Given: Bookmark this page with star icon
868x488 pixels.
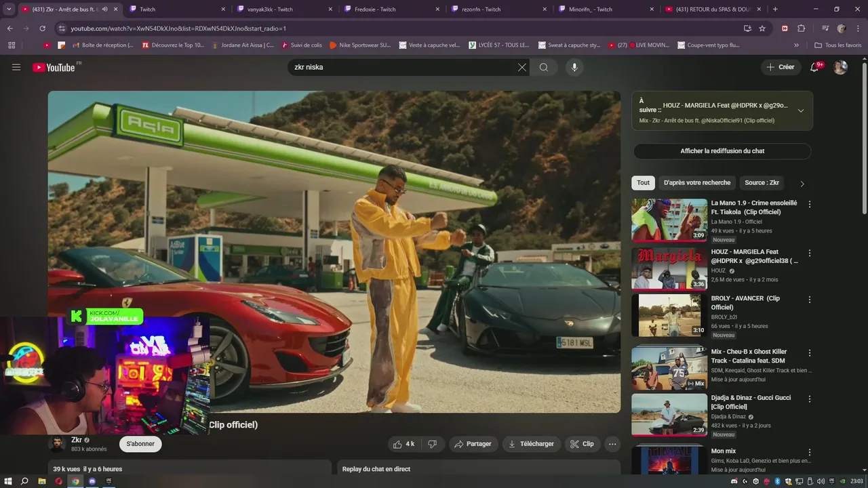Looking at the screenshot, I should (762, 28).
